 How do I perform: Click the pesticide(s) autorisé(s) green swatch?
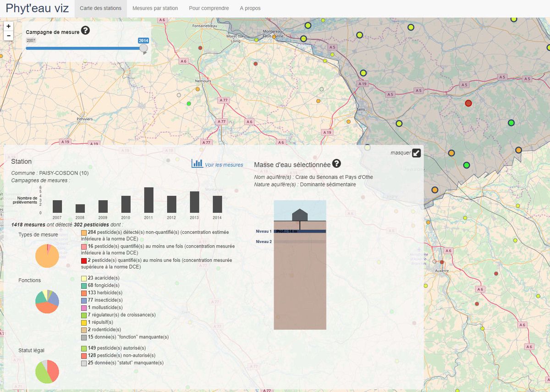[x=84, y=348]
